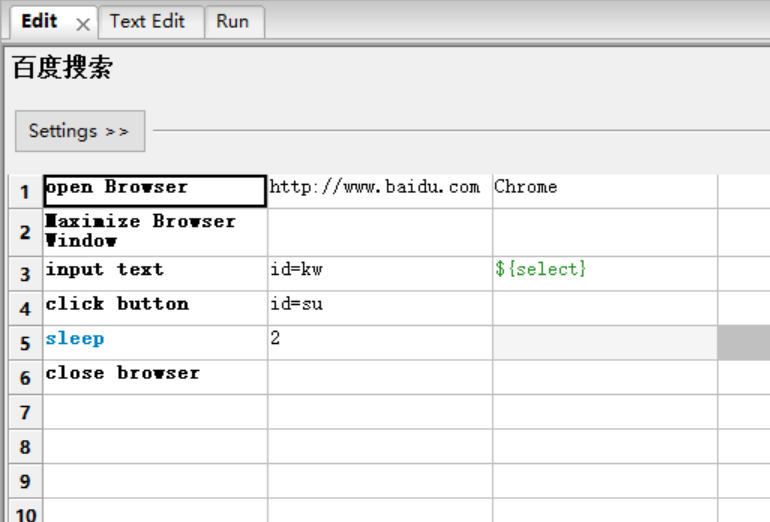Select the input text keyword cell
The height and width of the screenshot is (522, 770).
click(x=155, y=274)
